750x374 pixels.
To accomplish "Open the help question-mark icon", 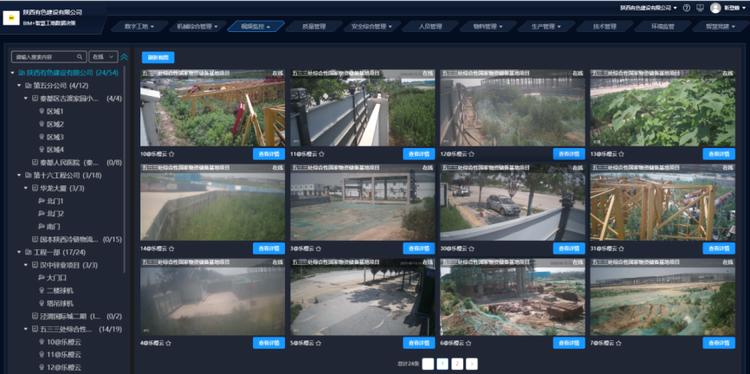I will 686,8.
